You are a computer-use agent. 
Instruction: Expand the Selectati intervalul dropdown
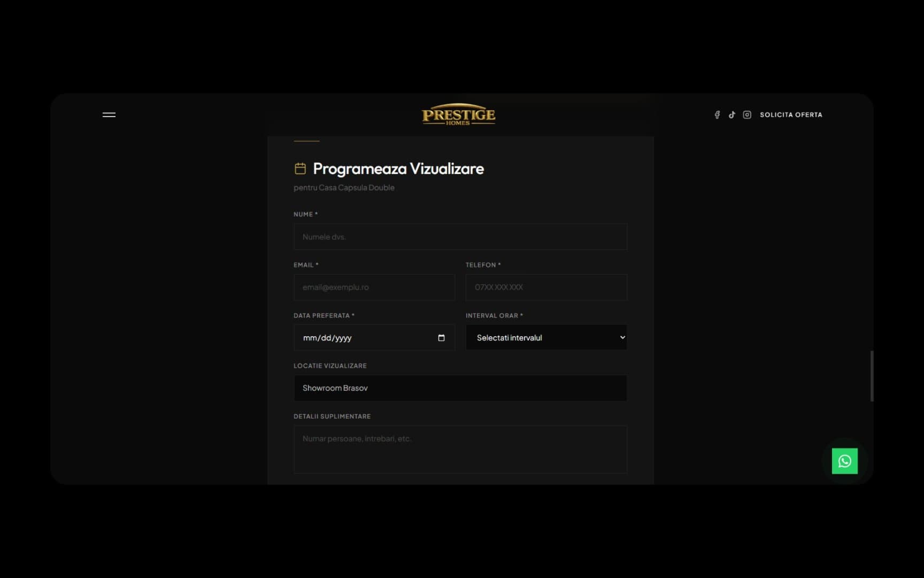(x=546, y=338)
